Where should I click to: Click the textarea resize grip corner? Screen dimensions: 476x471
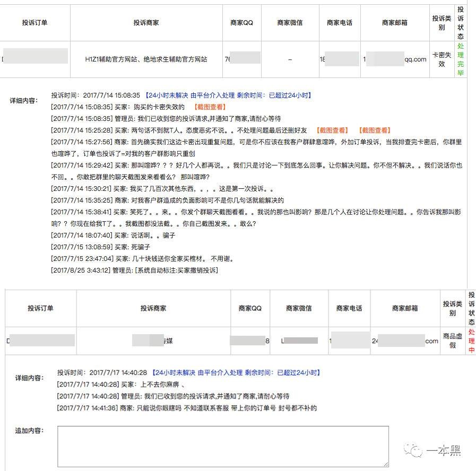coord(386,464)
